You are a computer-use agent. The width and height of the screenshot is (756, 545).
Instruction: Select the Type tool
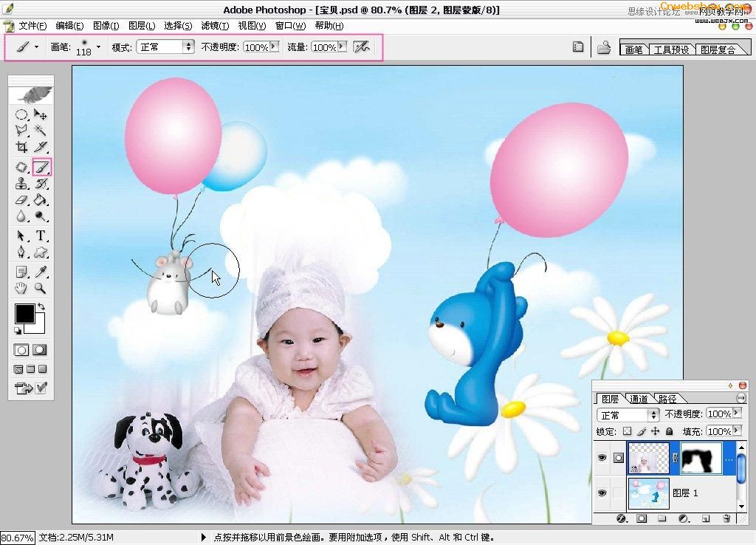pyautogui.click(x=41, y=236)
